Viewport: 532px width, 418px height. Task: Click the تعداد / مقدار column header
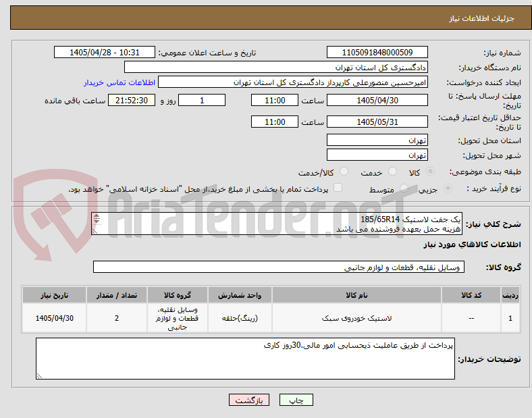click(117, 295)
